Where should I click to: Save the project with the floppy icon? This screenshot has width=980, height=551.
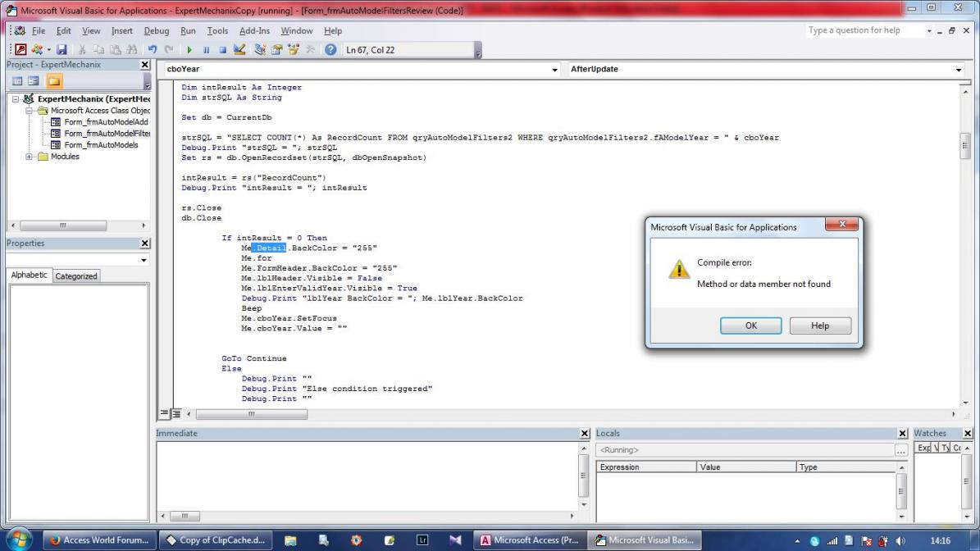point(62,50)
